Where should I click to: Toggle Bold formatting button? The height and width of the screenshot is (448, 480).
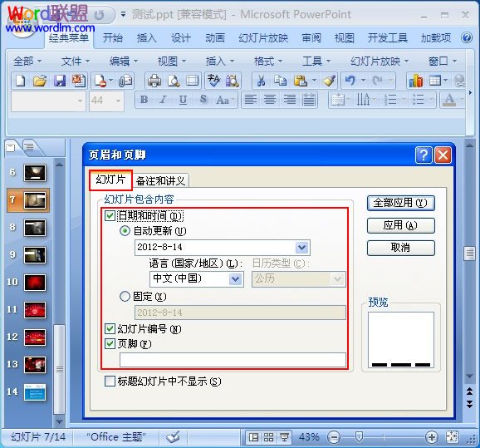[x=144, y=100]
